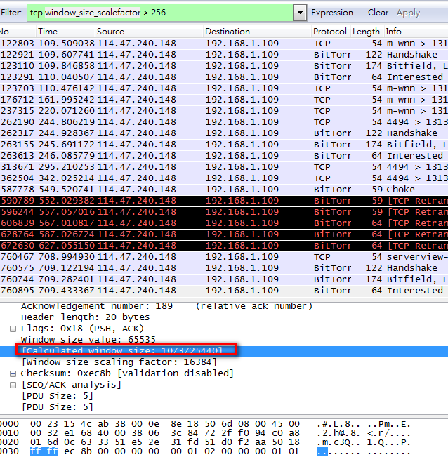Select packet 122921 Handshake row
The image size is (448, 476).
[224, 55]
